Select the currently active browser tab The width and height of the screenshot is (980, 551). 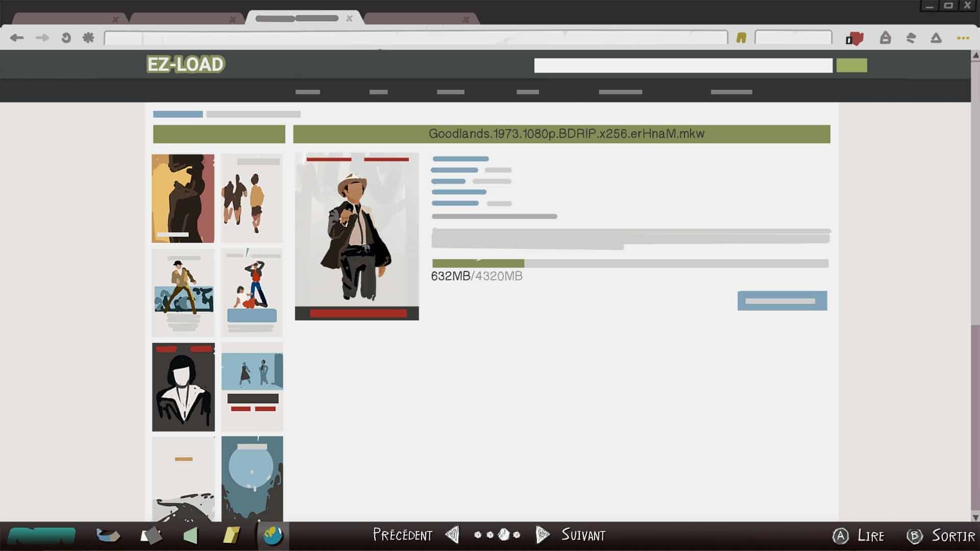coord(298,18)
